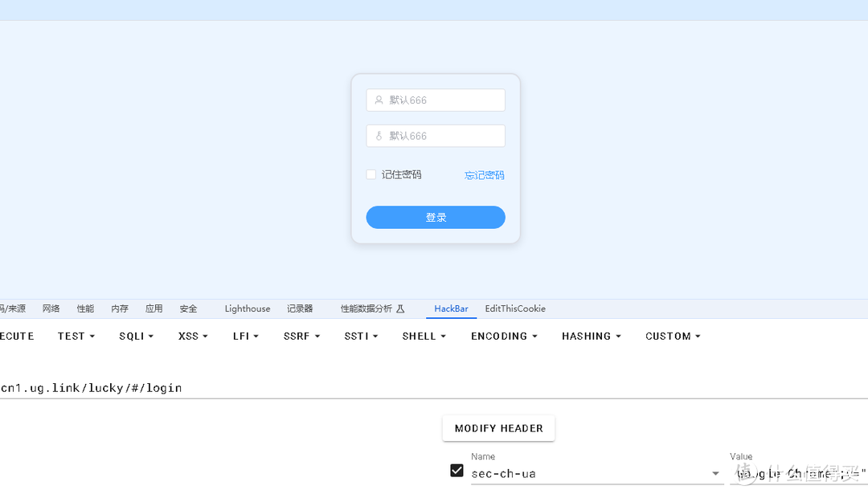
Task: Select the 安全 devtools tab
Action: click(x=188, y=308)
